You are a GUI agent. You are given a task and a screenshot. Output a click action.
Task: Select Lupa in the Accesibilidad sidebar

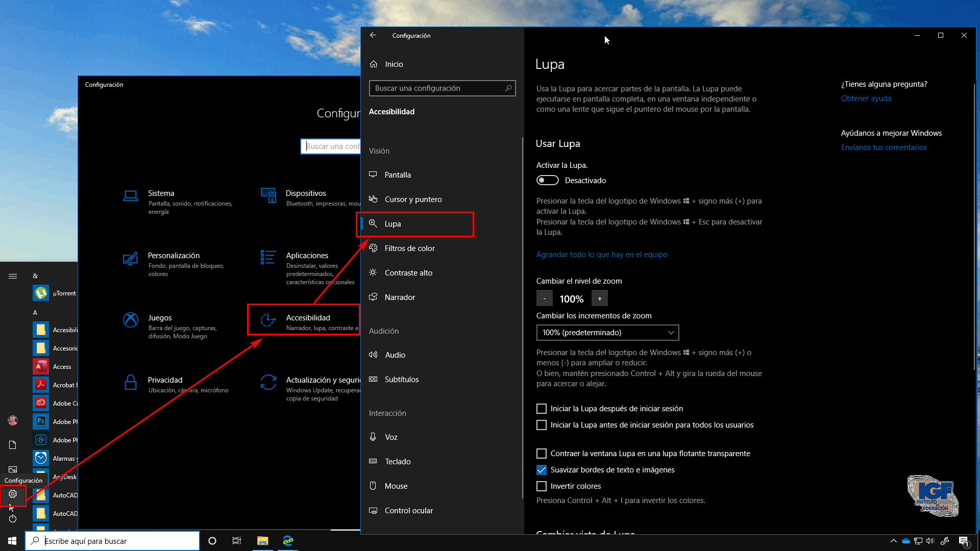(393, 223)
